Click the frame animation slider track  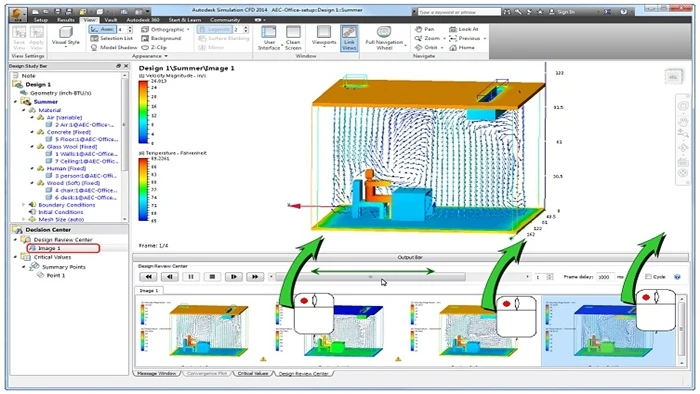pos(370,277)
